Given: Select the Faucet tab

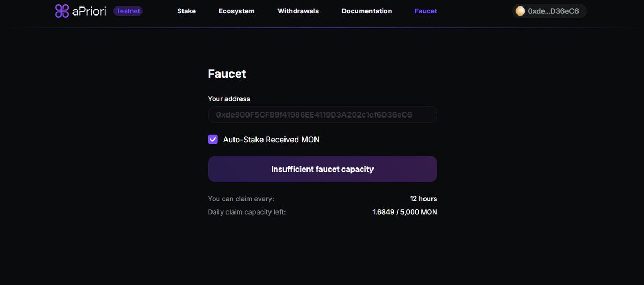Looking at the screenshot, I should (x=426, y=11).
